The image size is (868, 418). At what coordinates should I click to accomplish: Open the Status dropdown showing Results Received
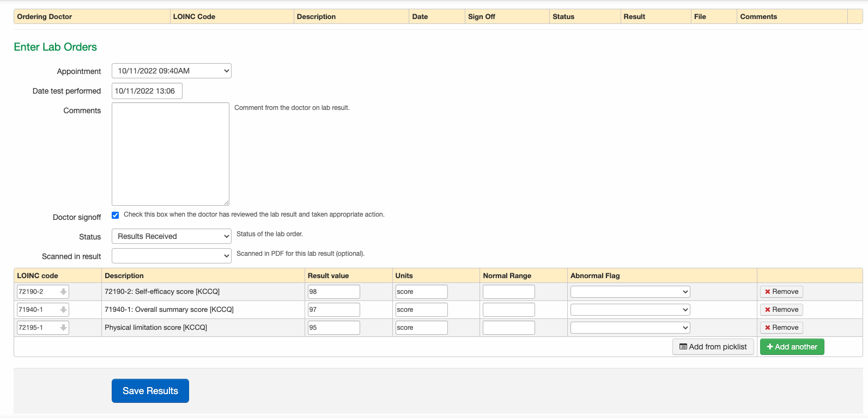click(x=172, y=236)
